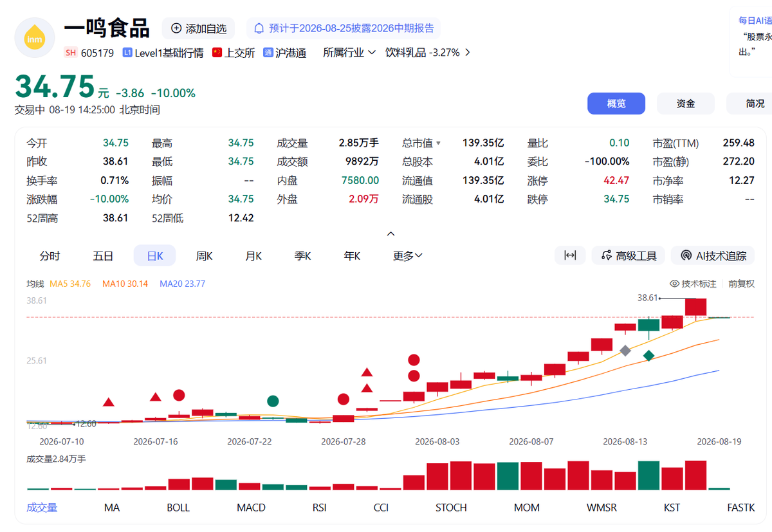Image resolution: width=772 pixels, height=532 pixels.
Task: Toggle 前复权 price adjustment
Action: [741, 284]
